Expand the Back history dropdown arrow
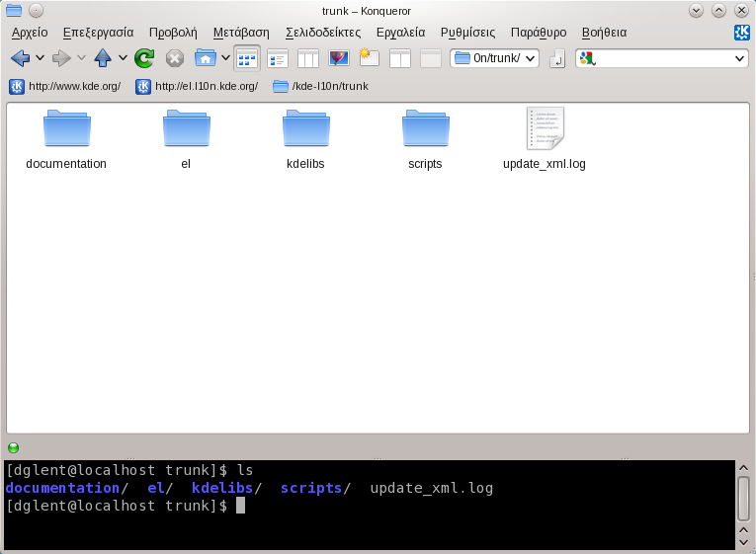Image resolution: width=756 pixels, height=554 pixels. click(41, 58)
